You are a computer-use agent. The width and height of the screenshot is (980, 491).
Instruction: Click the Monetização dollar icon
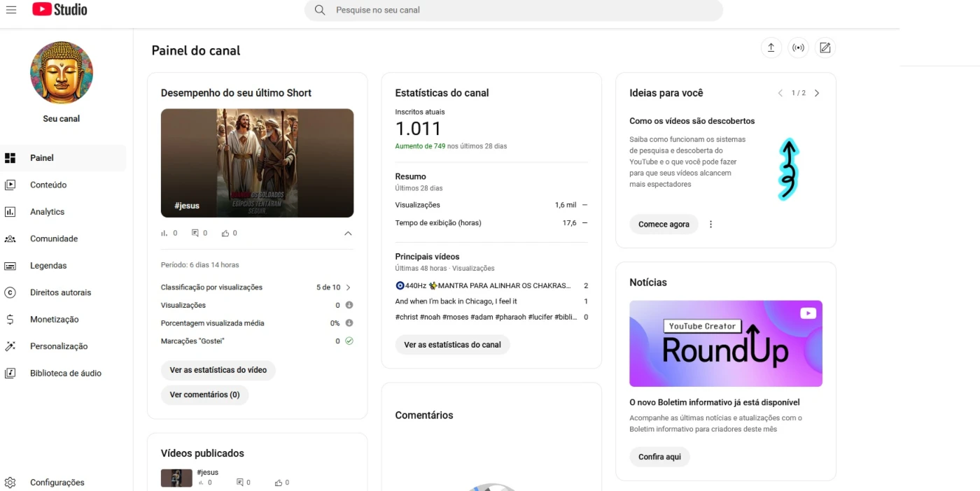click(10, 320)
